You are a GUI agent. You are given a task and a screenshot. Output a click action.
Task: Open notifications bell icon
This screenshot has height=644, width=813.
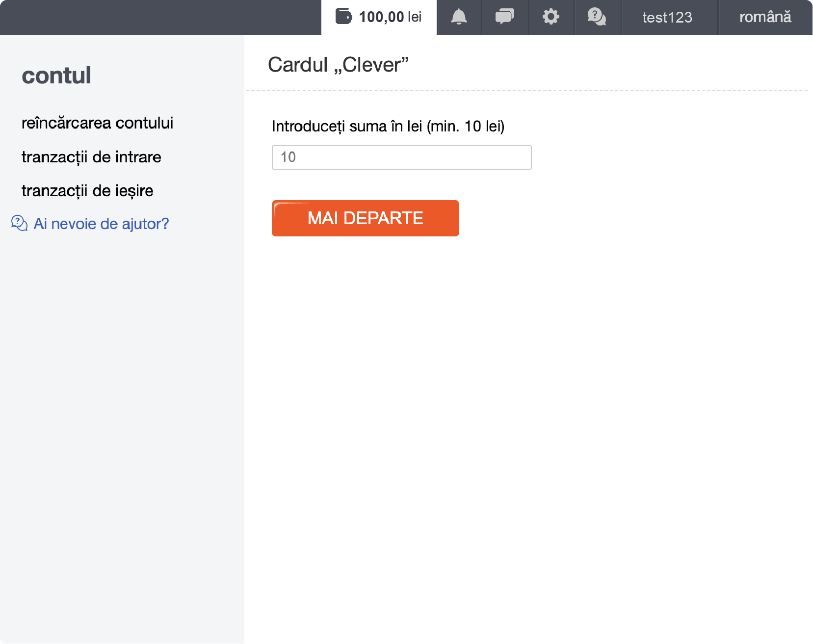coord(459,17)
